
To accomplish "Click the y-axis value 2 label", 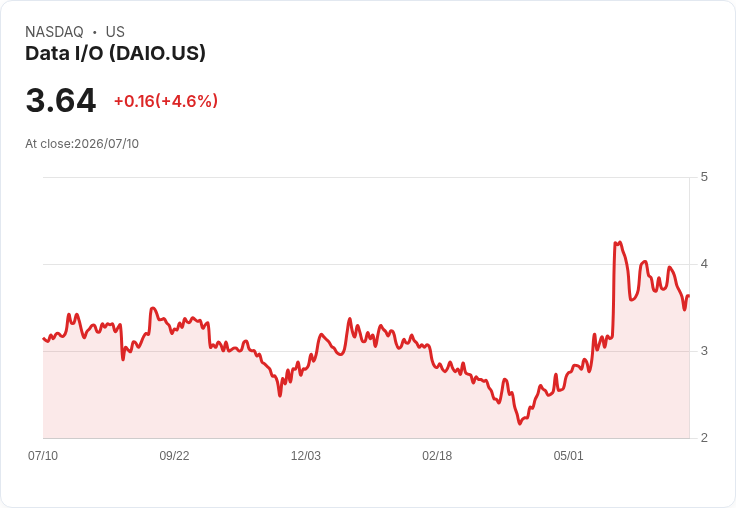I will pyautogui.click(x=704, y=438).
